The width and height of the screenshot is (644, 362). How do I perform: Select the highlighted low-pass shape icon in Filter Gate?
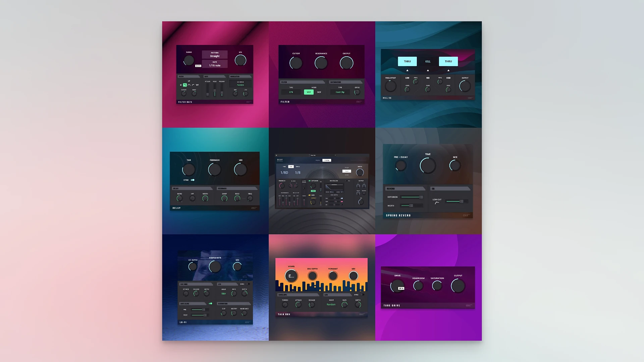pyautogui.click(x=185, y=85)
